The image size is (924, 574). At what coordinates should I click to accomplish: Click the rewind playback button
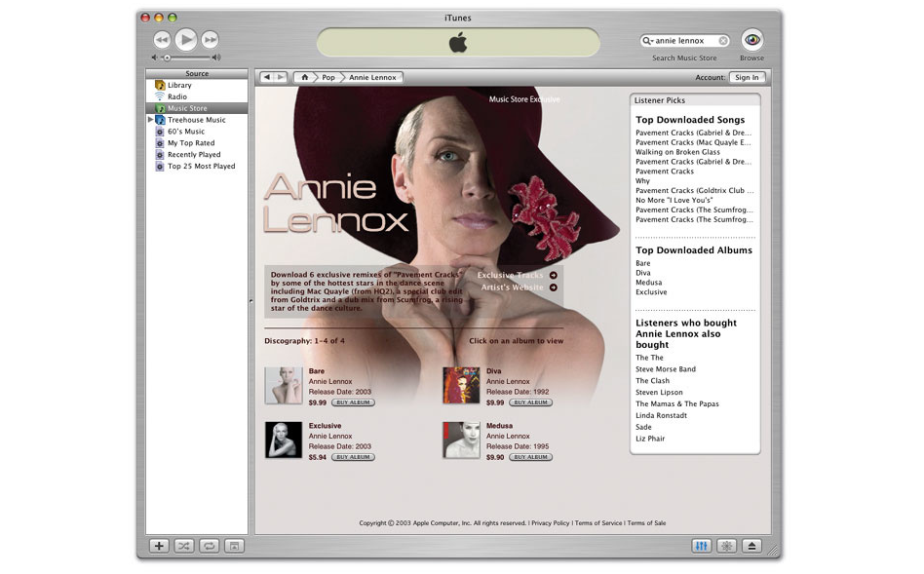tap(162, 40)
